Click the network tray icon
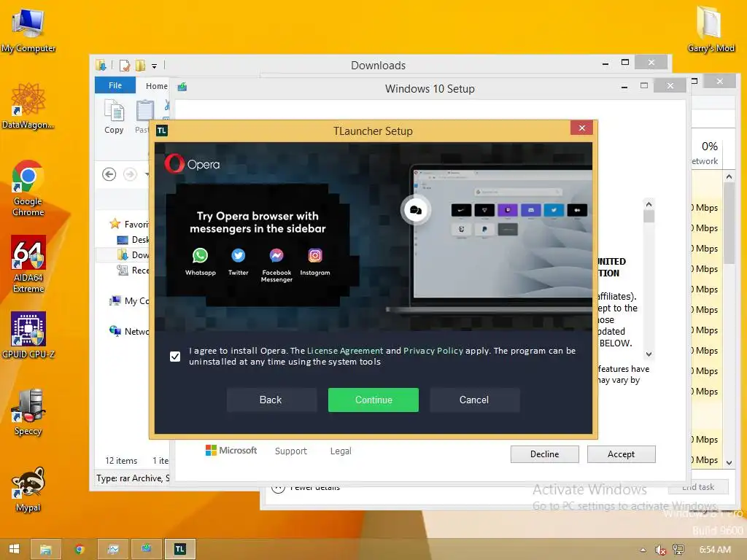747x560 pixels. (678, 550)
